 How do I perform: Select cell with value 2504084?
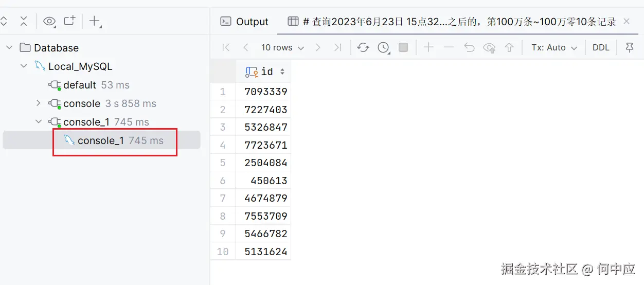coord(263,163)
